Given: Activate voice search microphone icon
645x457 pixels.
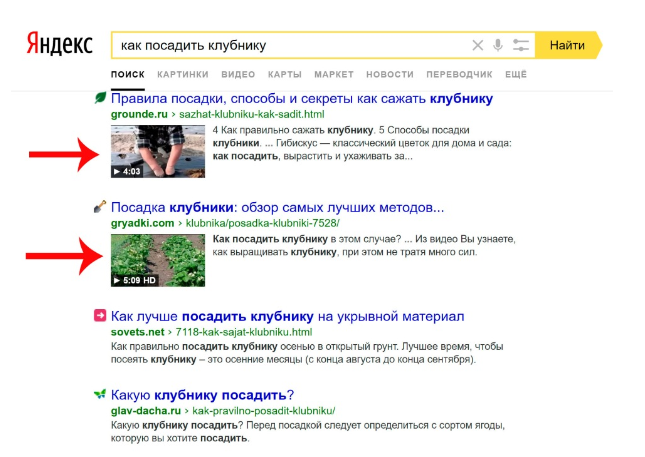Looking at the screenshot, I should (498, 45).
